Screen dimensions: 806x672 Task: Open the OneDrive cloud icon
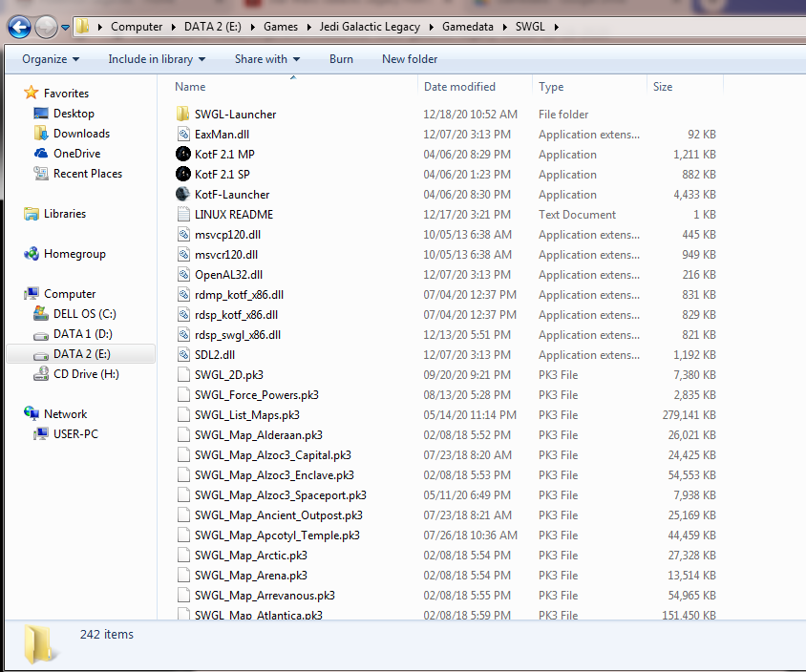tap(41, 153)
